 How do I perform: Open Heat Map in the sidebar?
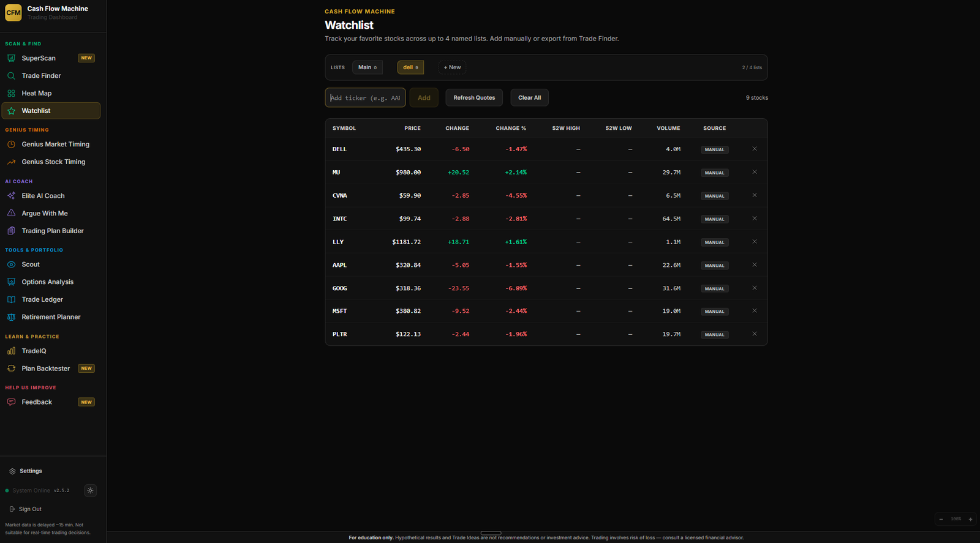(51, 93)
